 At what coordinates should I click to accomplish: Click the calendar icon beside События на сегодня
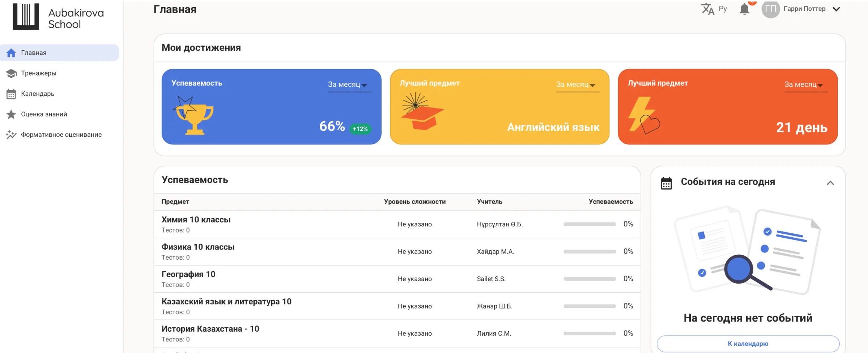click(x=666, y=183)
